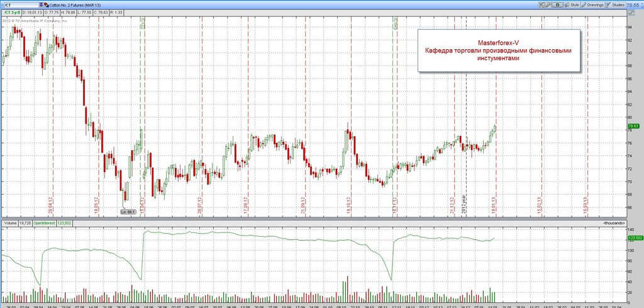This screenshot has width=644, height=308.
Task: Click the /CT 3 y D aggregation label
Action: tap(11, 13)
